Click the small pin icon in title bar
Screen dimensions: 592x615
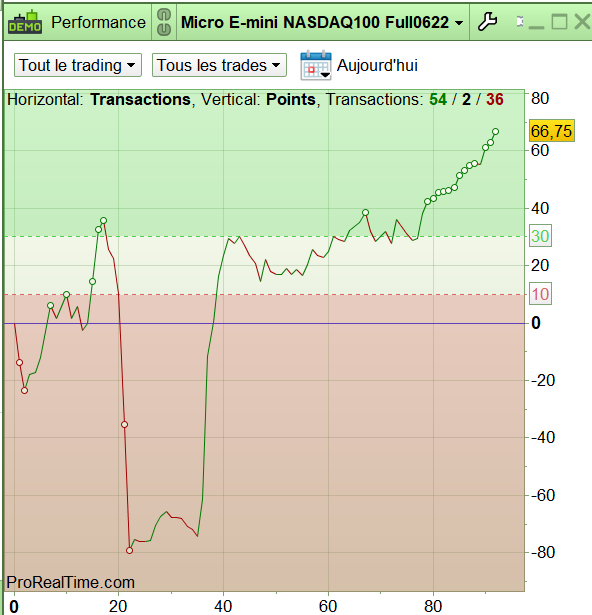520,22
